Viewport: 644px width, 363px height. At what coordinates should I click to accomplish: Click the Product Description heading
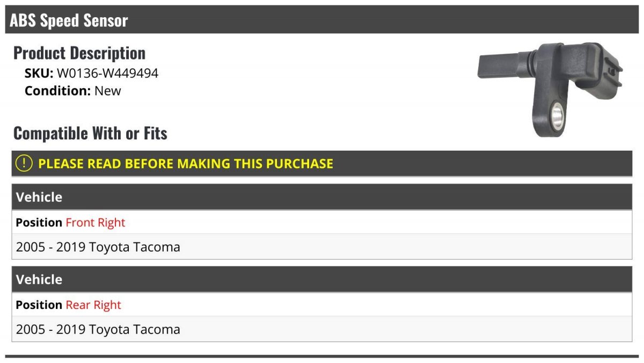point(79,53)
